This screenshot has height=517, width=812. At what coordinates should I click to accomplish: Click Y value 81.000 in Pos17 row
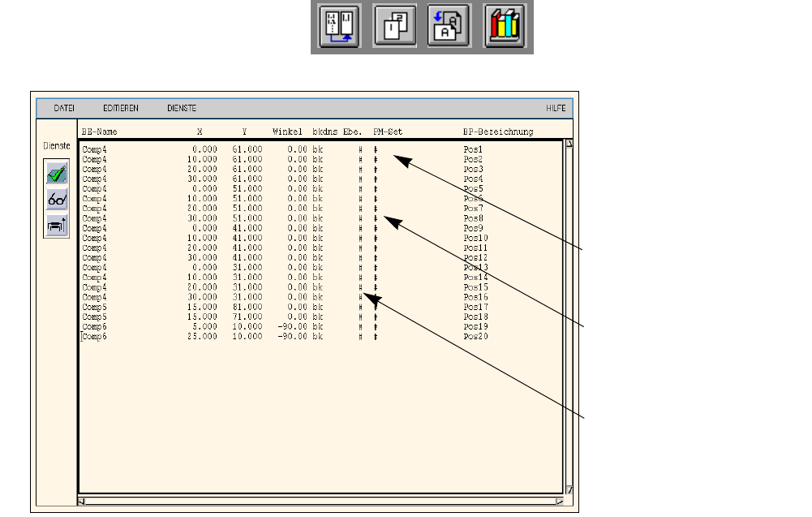point(247,307)
